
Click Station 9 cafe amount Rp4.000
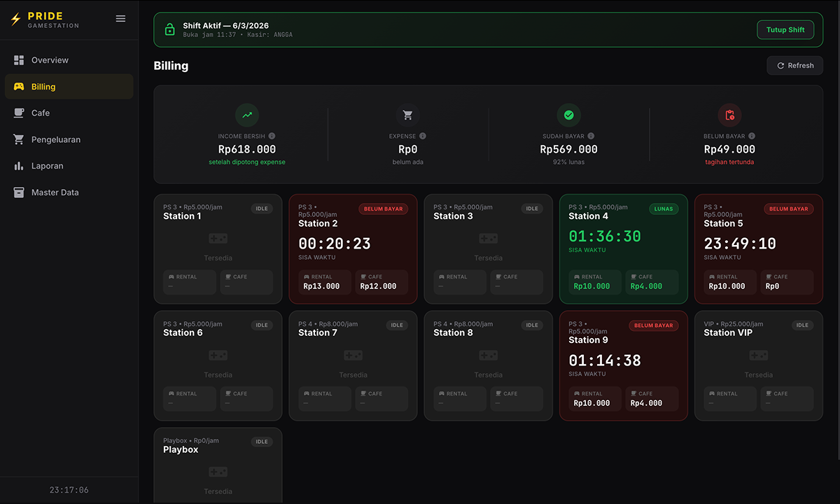646,403
